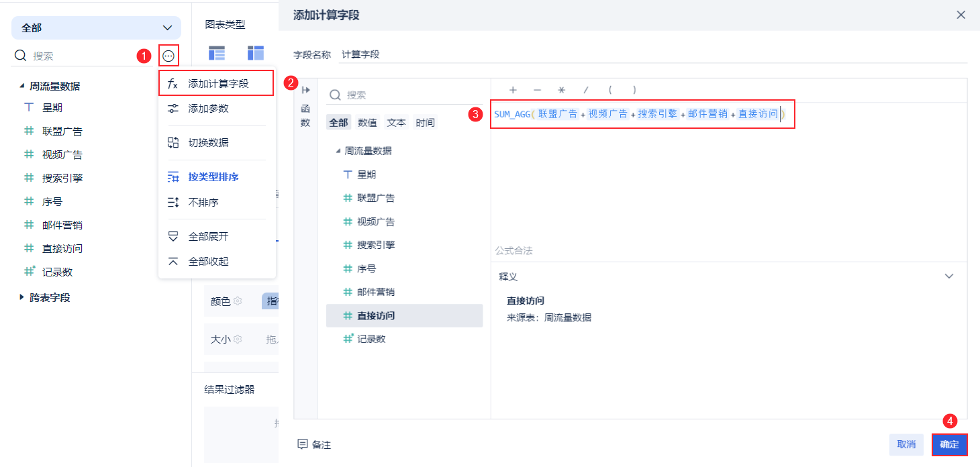The width and height of the screenshot is (980, 467).
Task: Collapse 周流量数据 in the left field list
Action: [22, 86]
